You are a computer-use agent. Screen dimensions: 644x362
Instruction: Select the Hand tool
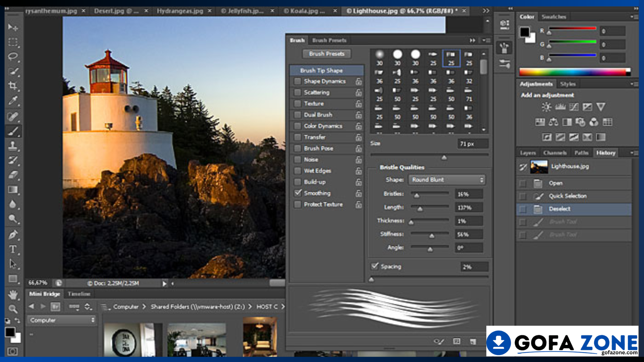[x=13, y=295]
